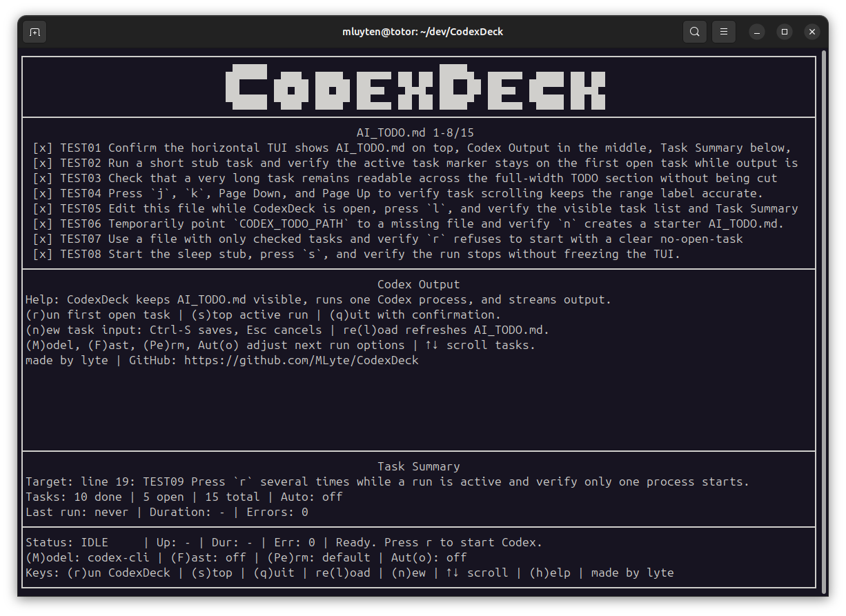The width and height of the screenshot is (846, 616).
Task: Click '(r)un first open task' help text
Action: (x=98, y=315)
